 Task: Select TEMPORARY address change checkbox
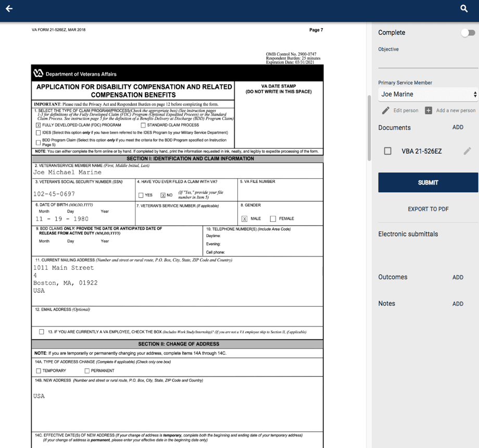pos(39,371)
